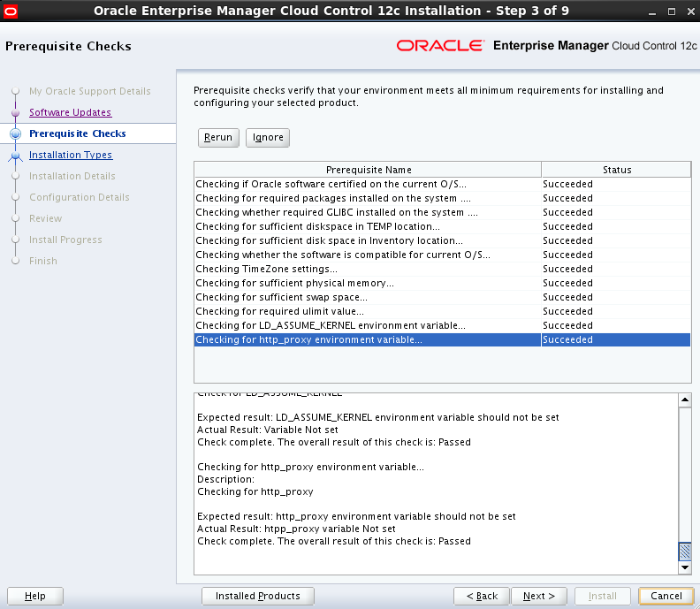
Task: Proceed with the Next button
Action: (x=539, y=596)
